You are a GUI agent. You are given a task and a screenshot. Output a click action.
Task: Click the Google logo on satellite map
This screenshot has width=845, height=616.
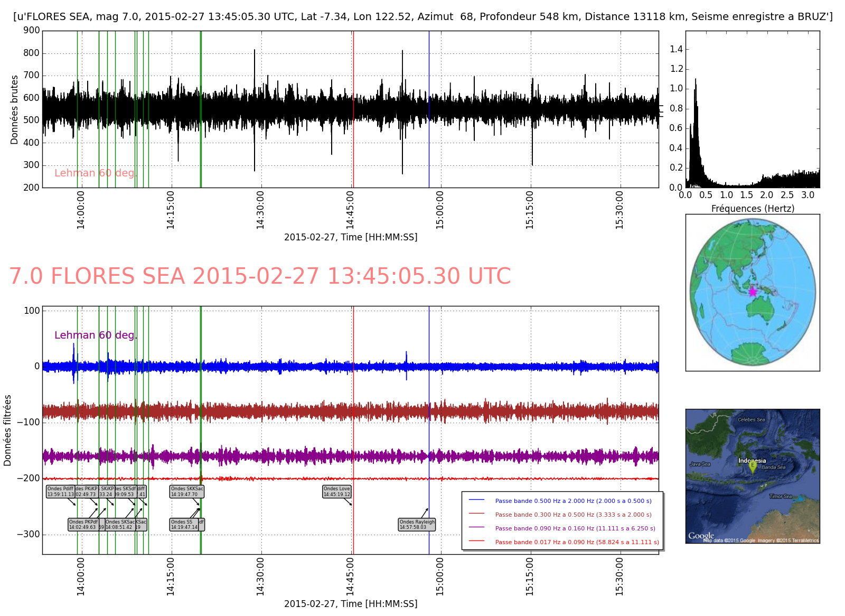[701, 536]
